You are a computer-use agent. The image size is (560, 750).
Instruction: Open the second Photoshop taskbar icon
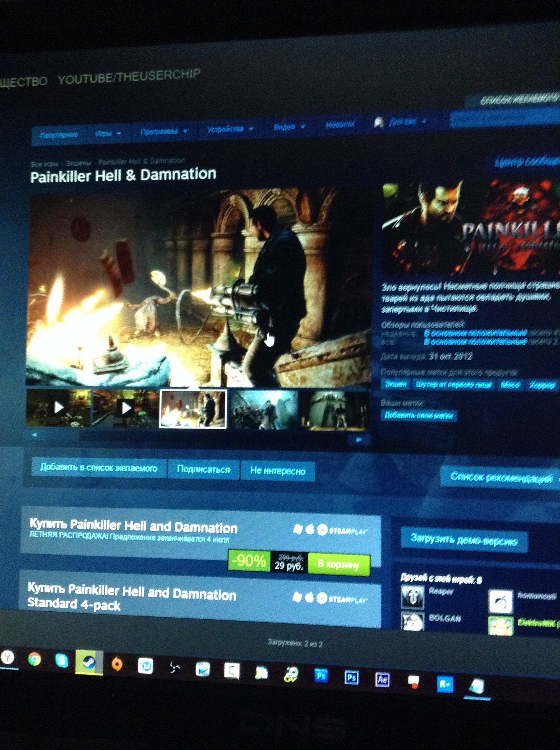pos(351,678)
